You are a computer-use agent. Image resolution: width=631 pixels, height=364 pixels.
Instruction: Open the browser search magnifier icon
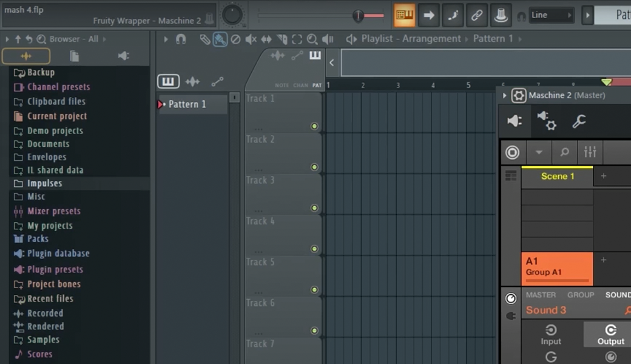point(41,39)
